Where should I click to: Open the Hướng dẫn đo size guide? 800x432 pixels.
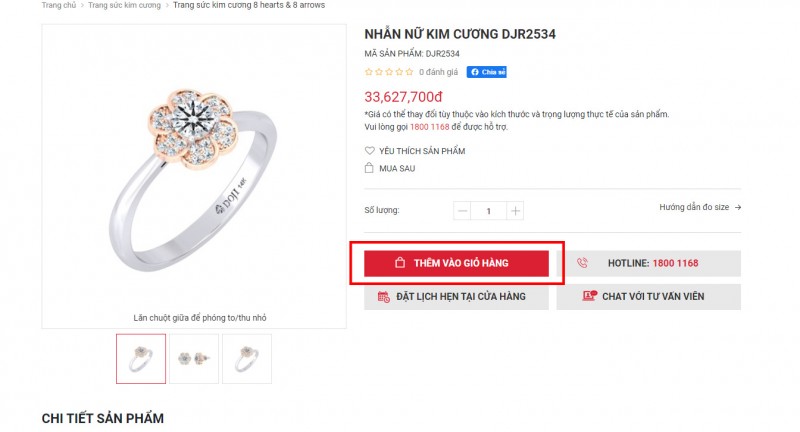[x=699, y=207]
